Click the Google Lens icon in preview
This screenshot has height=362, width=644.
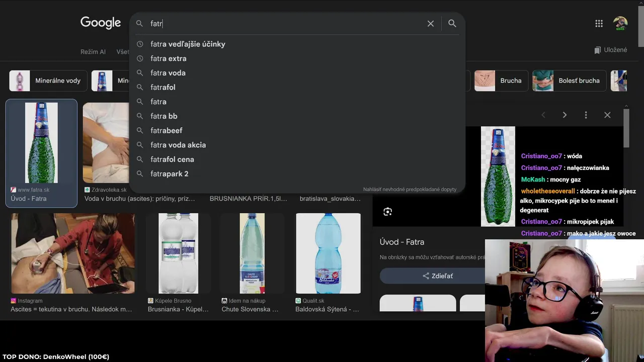pos(387,212)
